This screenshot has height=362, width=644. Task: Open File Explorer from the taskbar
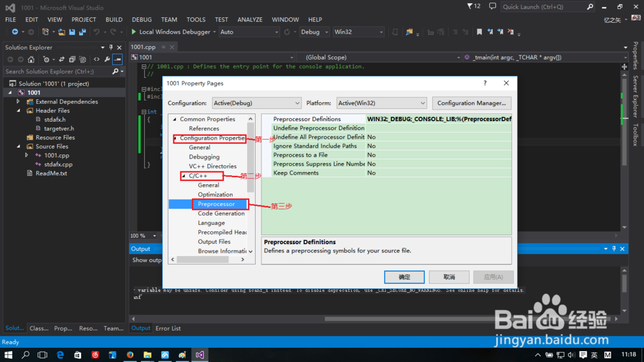pos(147,355)
